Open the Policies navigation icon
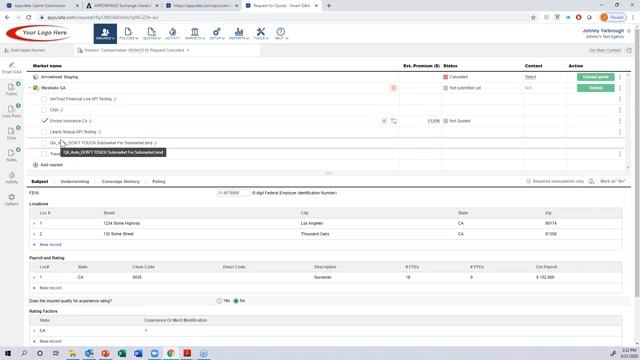The width and height of the screenshot is (640, 360). point(128,33)
